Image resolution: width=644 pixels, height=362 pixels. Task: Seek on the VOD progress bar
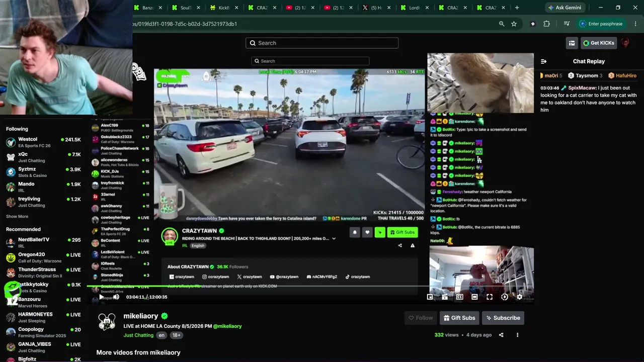coord(310,287)
